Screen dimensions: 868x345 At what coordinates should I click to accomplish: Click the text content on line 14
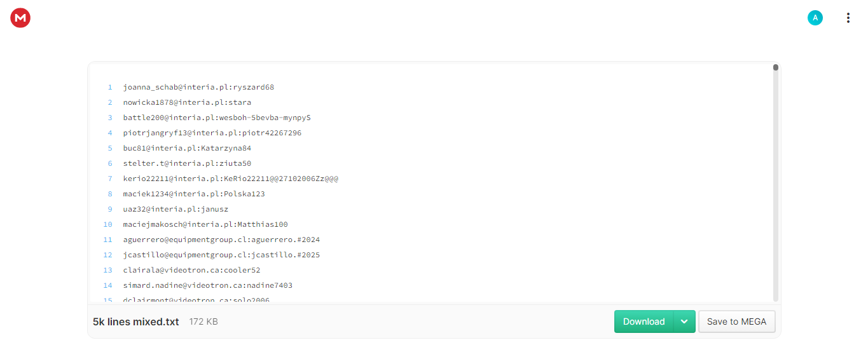click(x=208, y=285)
